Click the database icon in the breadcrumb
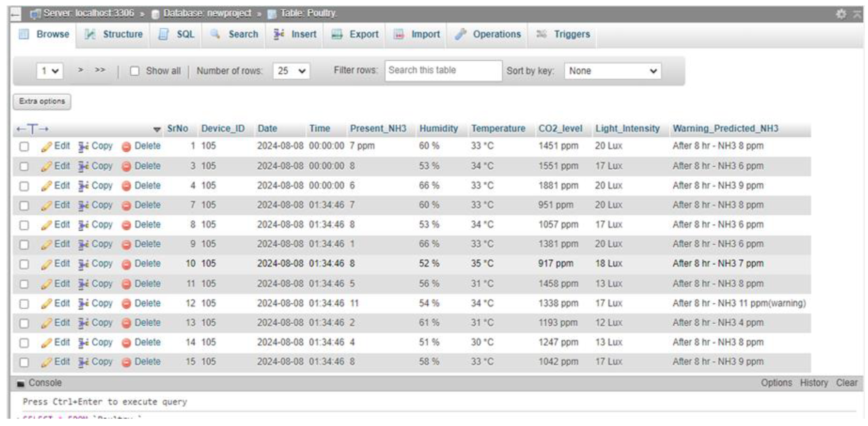 click(x=155, y=14)
